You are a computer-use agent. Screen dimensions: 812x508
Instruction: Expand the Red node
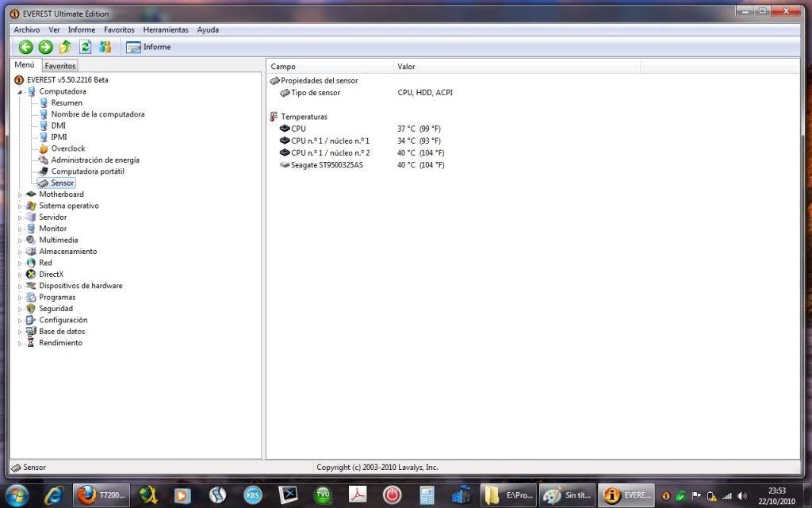[x=20, y=264]
